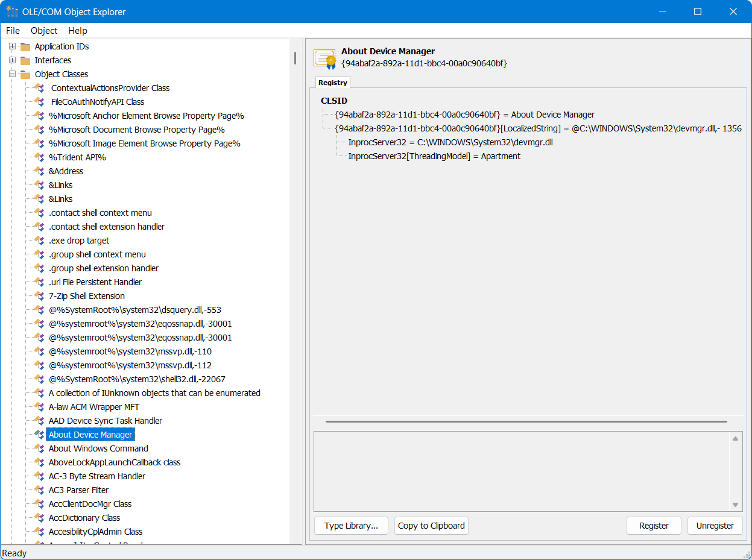The height and width of the screenshot is (560, 752).
Task: Click the LocalizedString registry line
Action: [538, 128]
